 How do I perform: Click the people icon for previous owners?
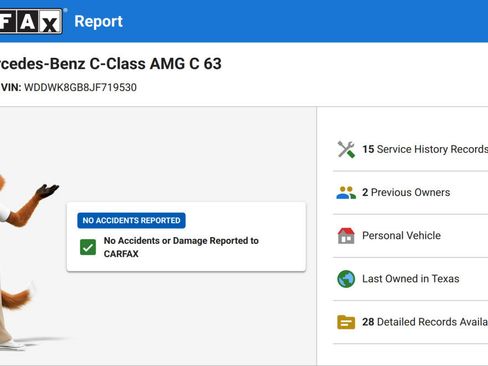[346, 193]
